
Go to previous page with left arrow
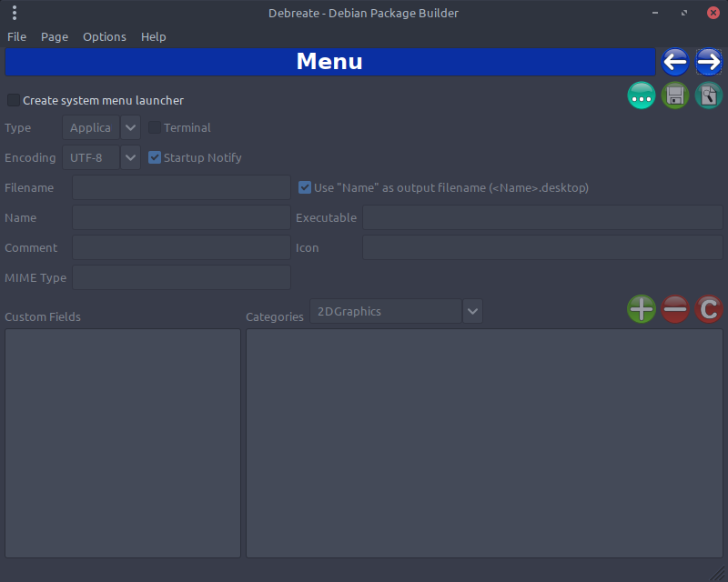(x=675, y=62)
